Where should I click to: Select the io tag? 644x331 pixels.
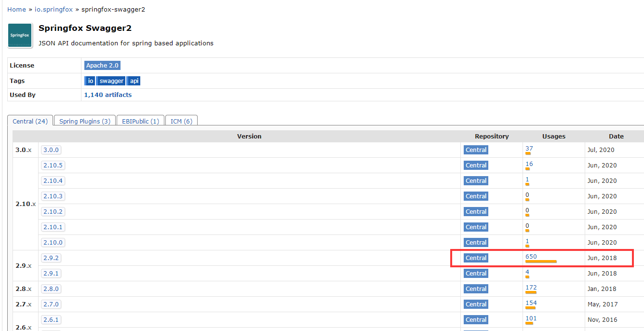pos(90,81)
